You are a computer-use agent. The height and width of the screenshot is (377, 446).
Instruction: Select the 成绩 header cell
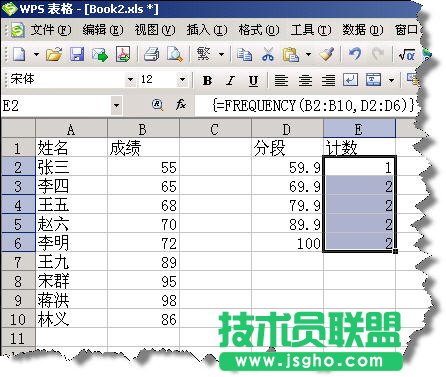tap(143, 148)
